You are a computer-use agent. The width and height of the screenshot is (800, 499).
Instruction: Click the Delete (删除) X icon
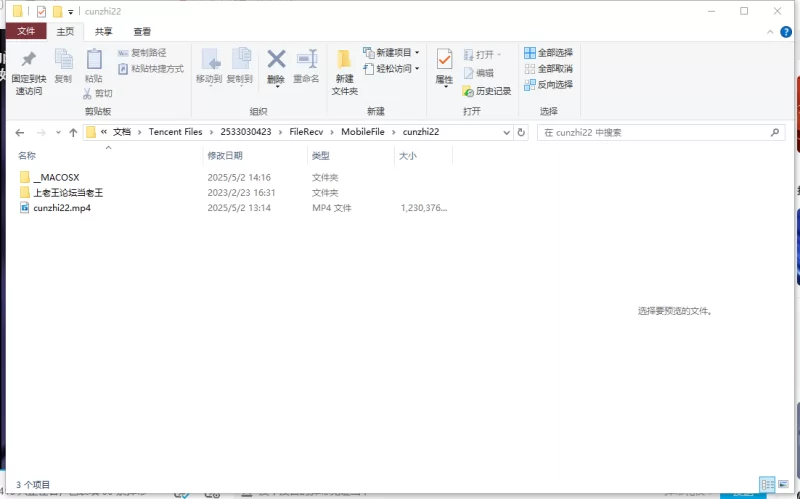(276, 60)
